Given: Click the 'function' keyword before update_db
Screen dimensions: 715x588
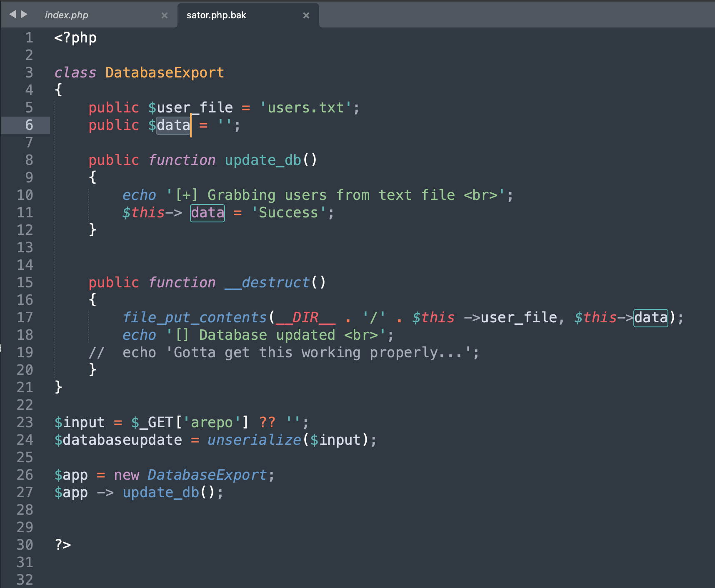Looking at the screenshot, I should (x=182, y=160).
